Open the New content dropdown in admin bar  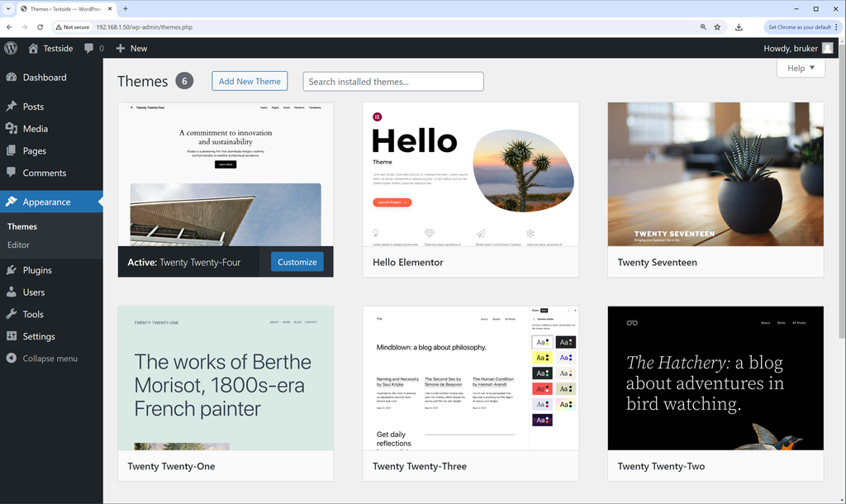131,49
